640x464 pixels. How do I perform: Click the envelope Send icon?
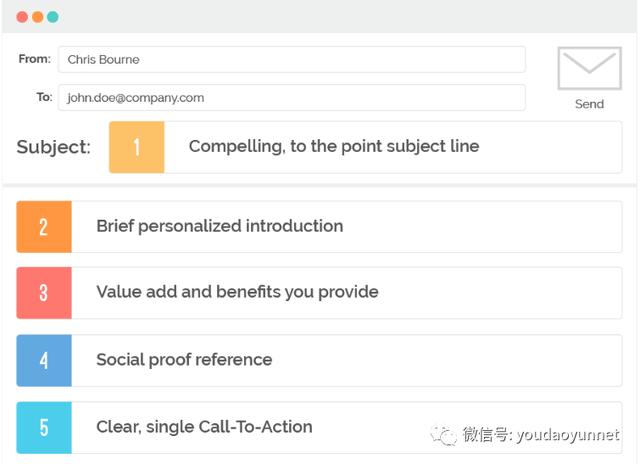coord(589,68)
